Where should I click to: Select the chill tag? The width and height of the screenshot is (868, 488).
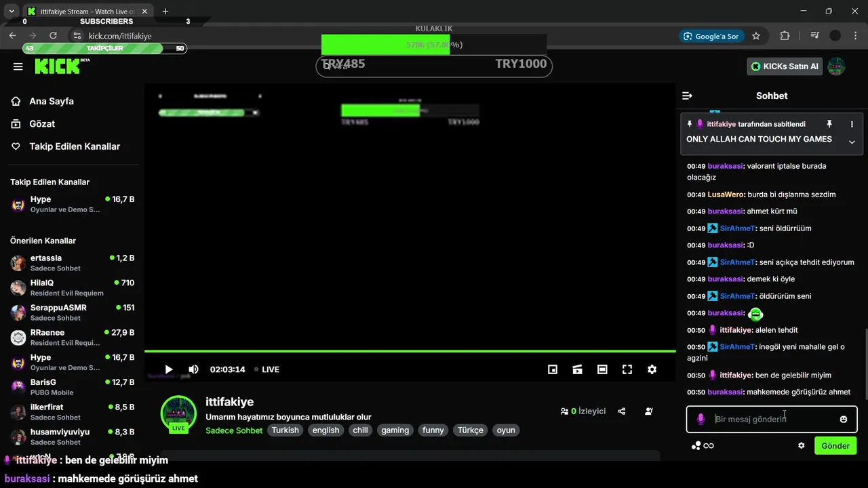[360, 430]
